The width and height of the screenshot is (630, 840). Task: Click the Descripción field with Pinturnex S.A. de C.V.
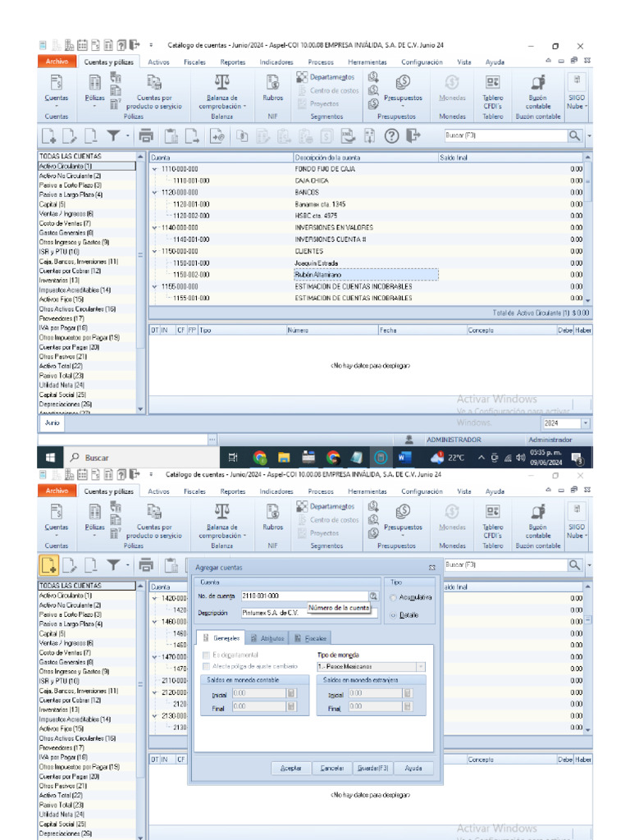tap(309, 613)
